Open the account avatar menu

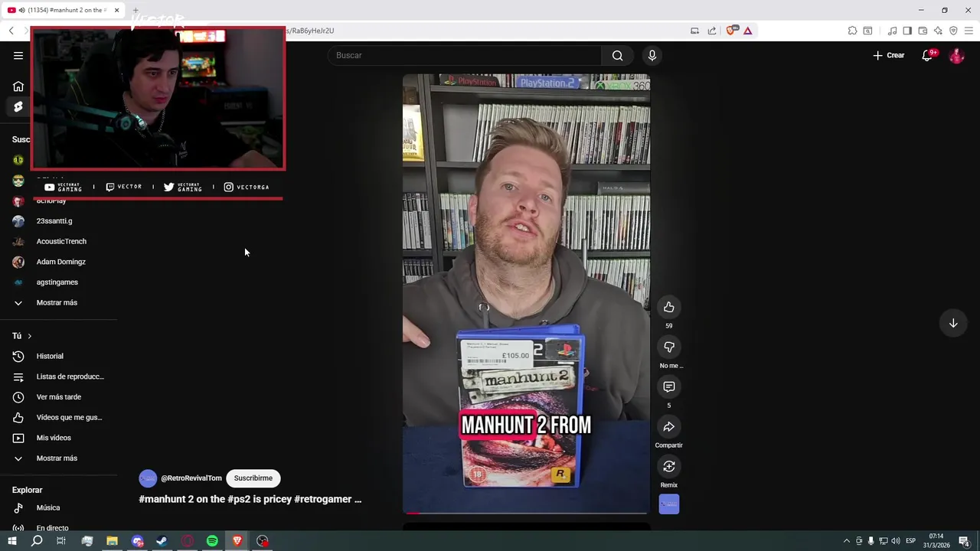click(x=956, y=55)
